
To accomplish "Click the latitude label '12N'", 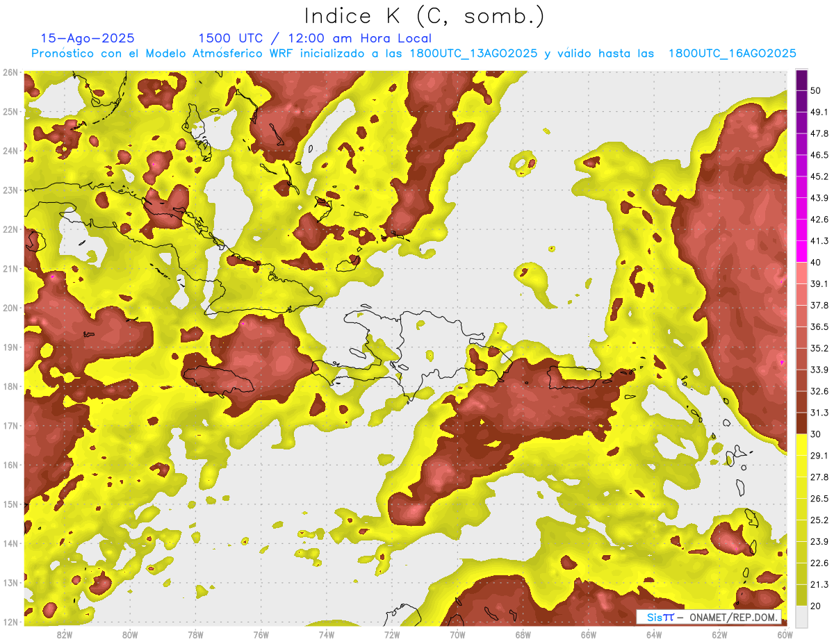I will [10, 622].
